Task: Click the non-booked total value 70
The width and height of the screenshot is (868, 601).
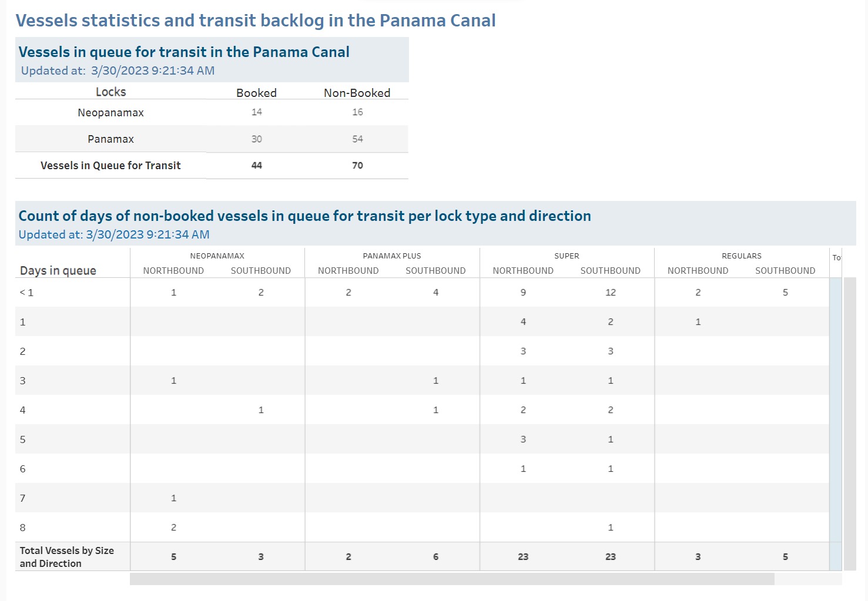Action: click(x=357, y=166)
